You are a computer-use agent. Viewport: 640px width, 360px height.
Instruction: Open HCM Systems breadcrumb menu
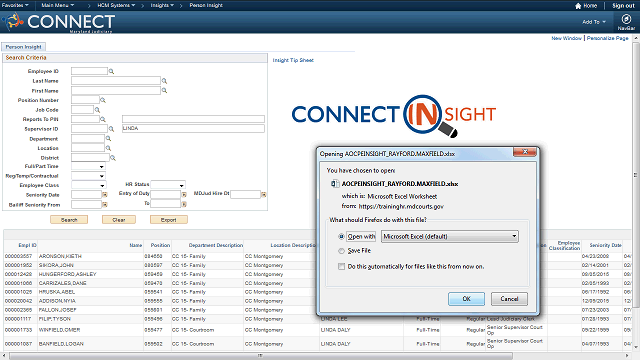pyautogui.click(x=116, y=5)
